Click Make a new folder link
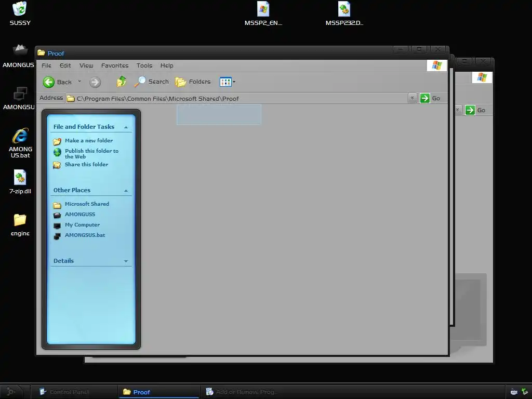This screenshot has width=532, height=399. pos(89,140)
